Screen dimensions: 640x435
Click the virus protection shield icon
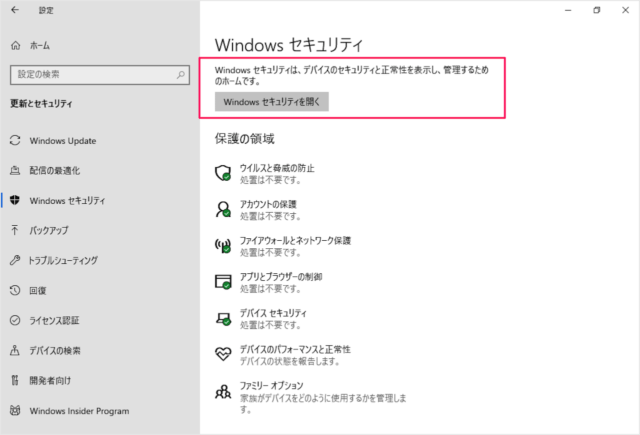(223, 173)
